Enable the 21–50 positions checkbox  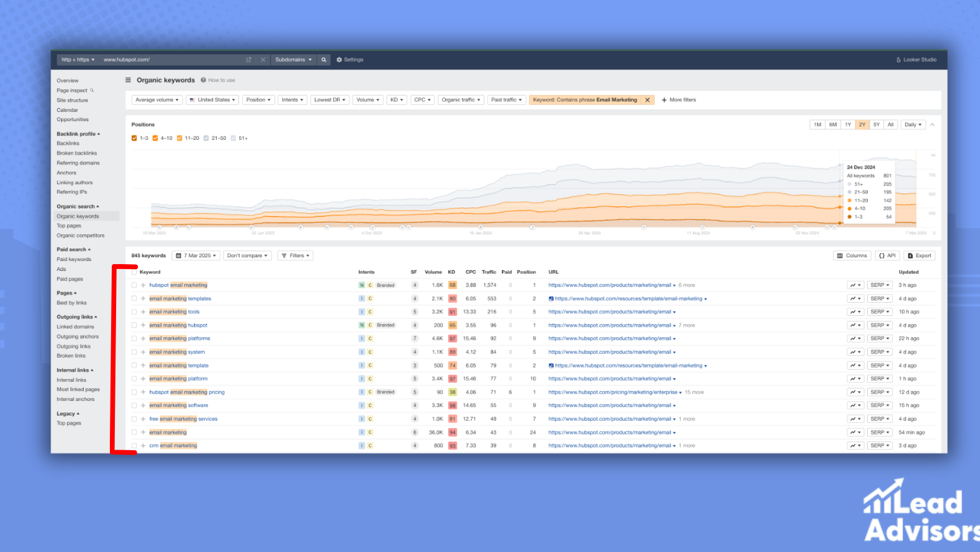tap(206, 138)
